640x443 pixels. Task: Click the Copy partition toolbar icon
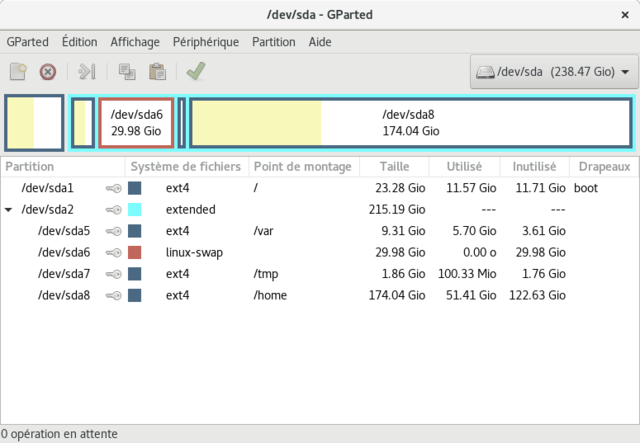coord(127,71)
